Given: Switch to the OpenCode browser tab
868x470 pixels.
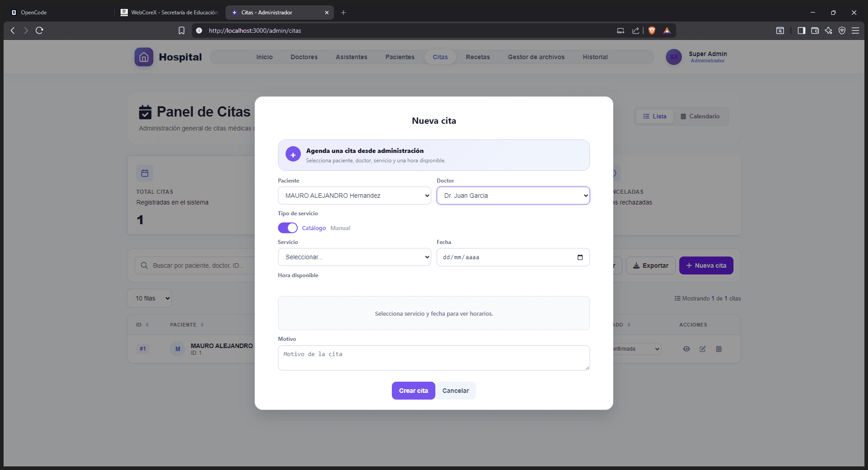Looking at the screenshot, I should click(x=58, y=13).
